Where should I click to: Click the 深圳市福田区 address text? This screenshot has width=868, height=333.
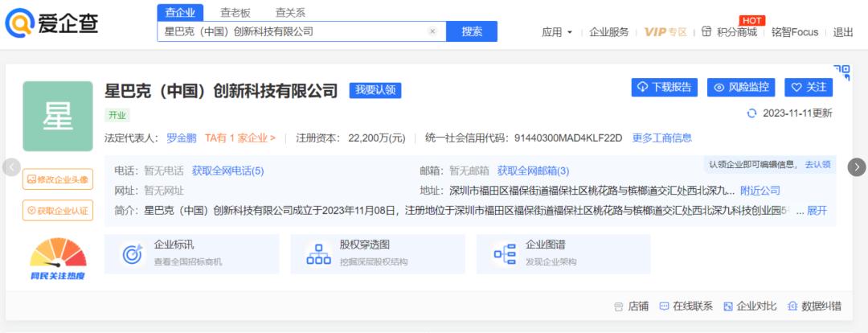tap(592, 191)
